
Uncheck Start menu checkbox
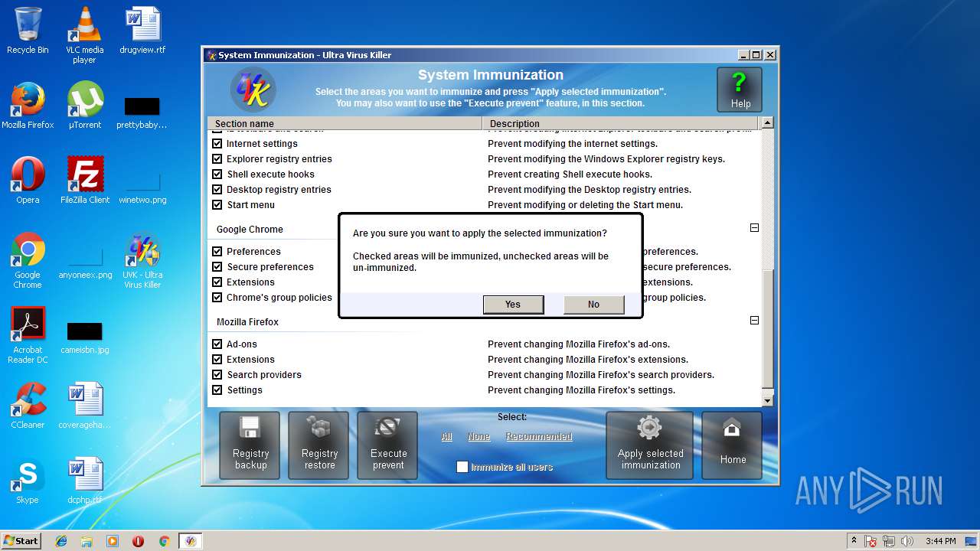tap(217, 204)
